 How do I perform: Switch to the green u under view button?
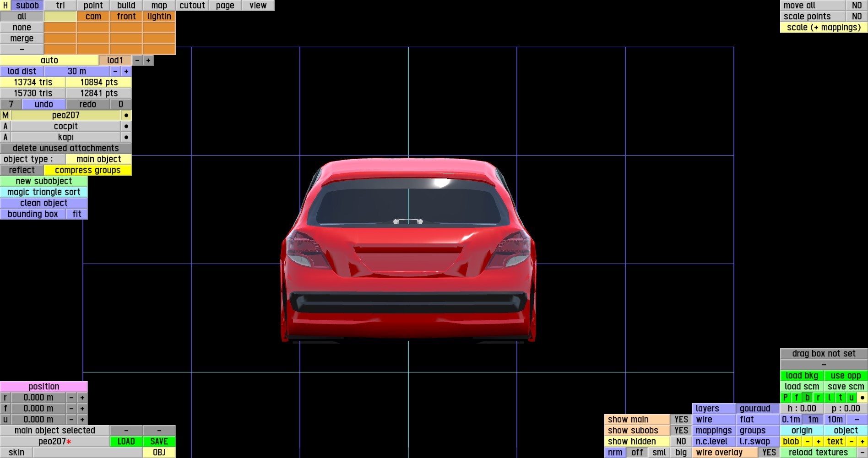852,398
